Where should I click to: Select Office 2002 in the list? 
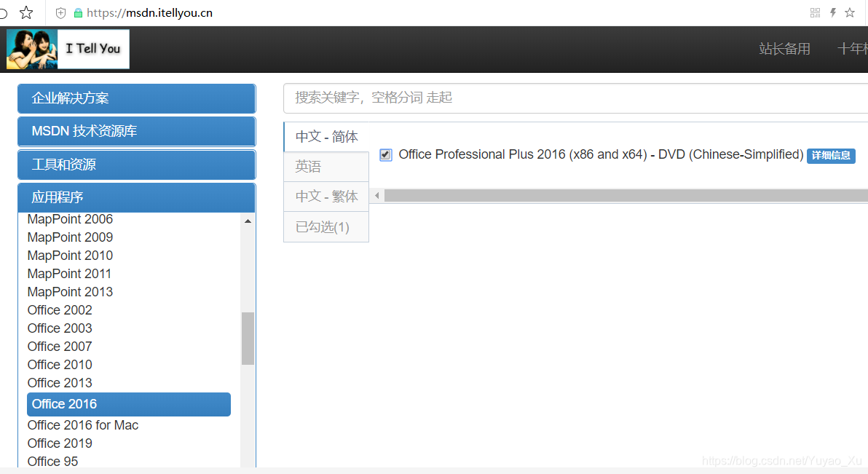point(60,310)
